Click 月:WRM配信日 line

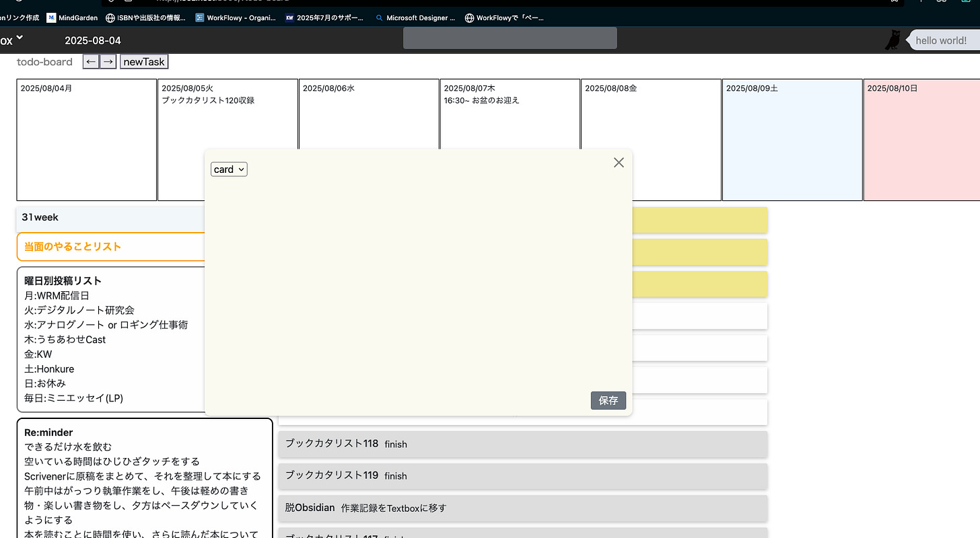57,295
